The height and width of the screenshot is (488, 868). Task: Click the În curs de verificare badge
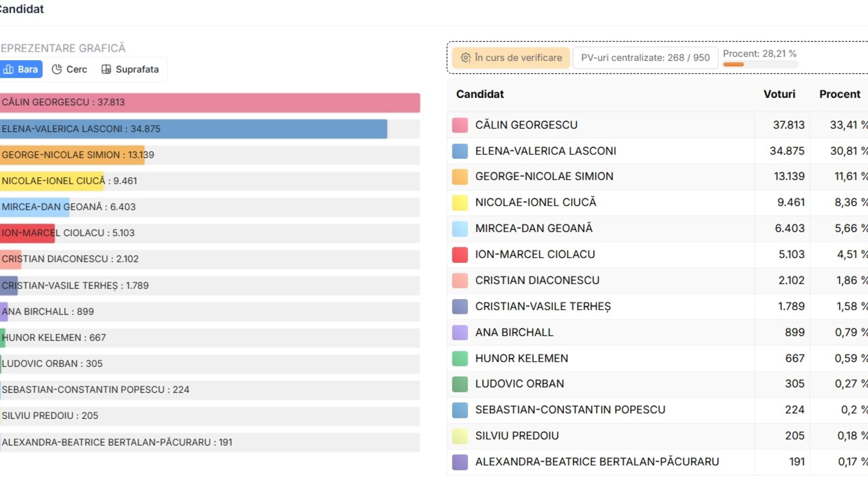coord(511,57)
